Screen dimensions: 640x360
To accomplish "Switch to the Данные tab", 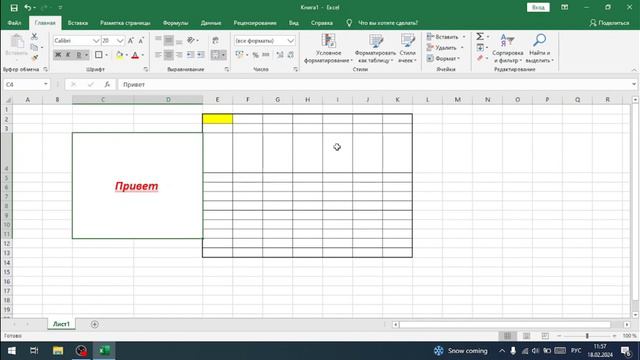I will [211, 23].
